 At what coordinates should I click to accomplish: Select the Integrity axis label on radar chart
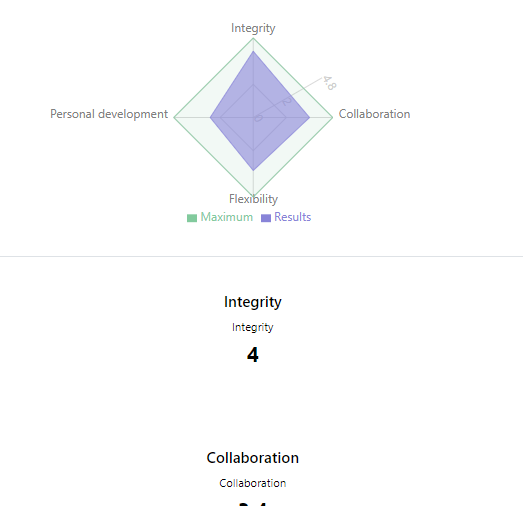[253, 28]
